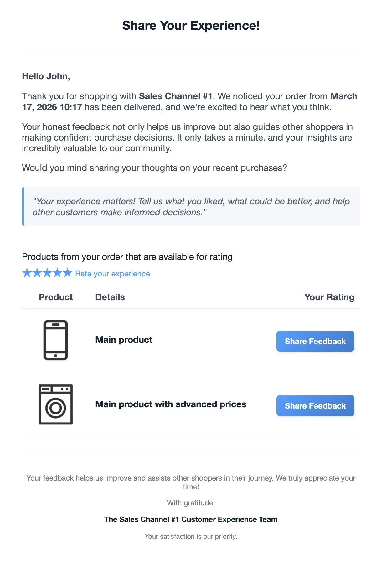Click the Customer Experience Team signature

click(191, 519)
